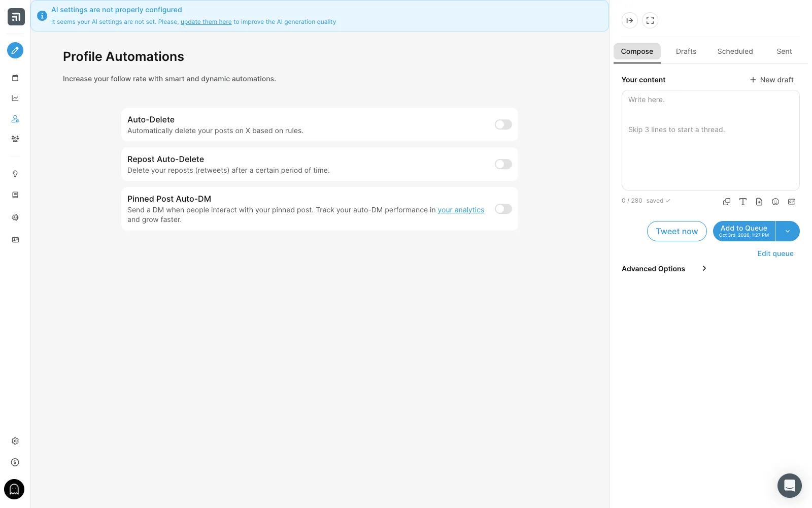The width and height of the screenshot is (812, 508).
Task: Switch to the Scheduled tab
Action: [x=735, y=51]
